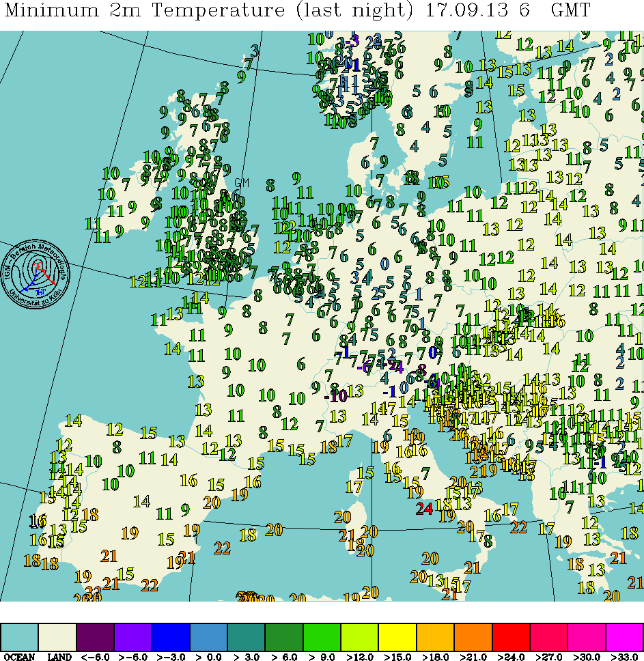Click the OCEAN color swatch in legend
The height and width of the screenshot is (661, 644).
coord(19,636)
